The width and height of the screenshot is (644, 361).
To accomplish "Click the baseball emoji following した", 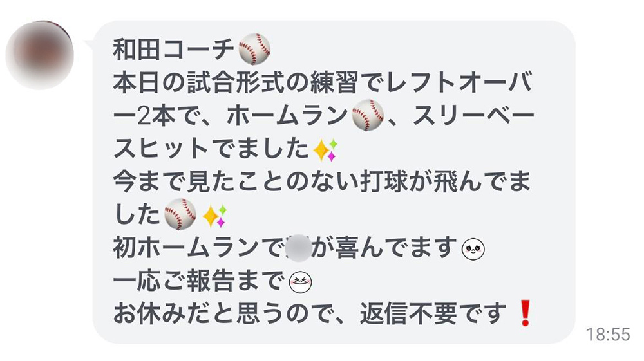I will 180,214.
